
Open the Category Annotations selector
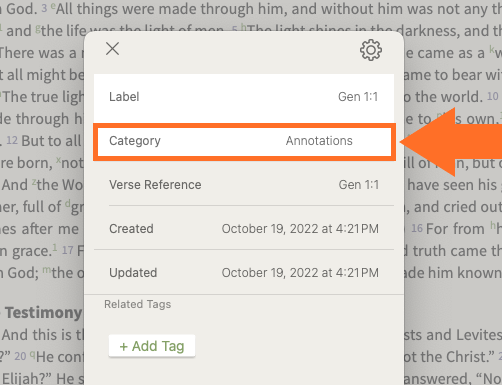(244, 141)
